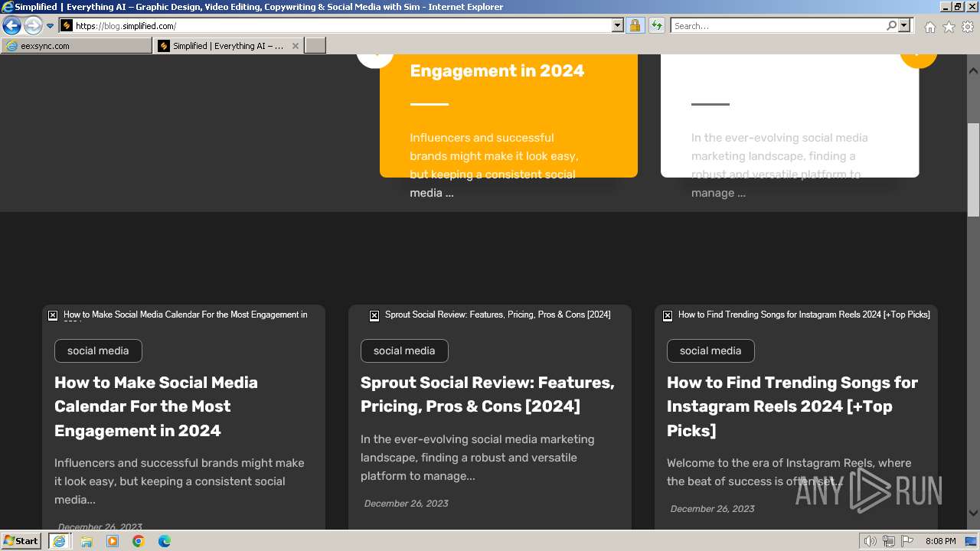This screenshot has width=980, height=551.
Task: Close the Simplified tab
Action: (296, 46)
